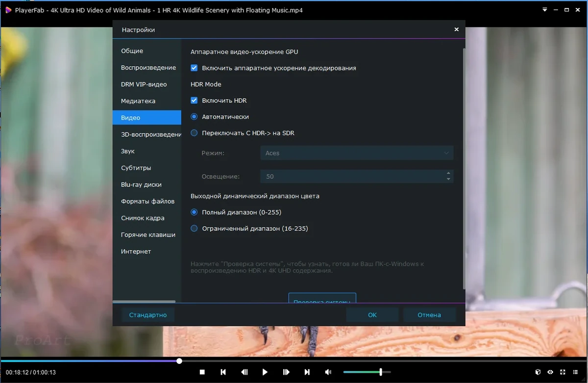
Task: Select the Автоматически radio option
Action: coord(194,117)
